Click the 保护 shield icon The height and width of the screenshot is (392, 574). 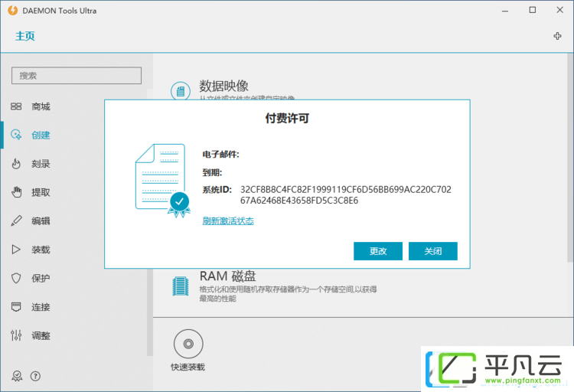pyautogui.click(x=16, y=278)
